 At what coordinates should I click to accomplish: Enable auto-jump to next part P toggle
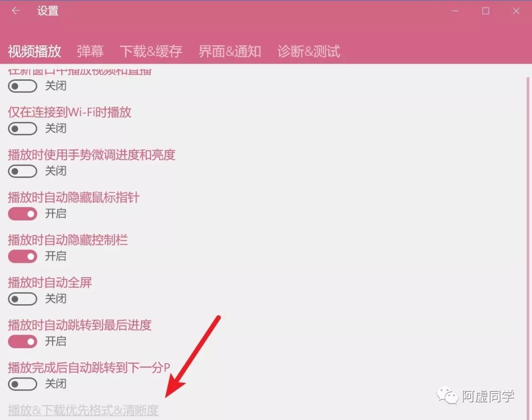coord(22,384)
